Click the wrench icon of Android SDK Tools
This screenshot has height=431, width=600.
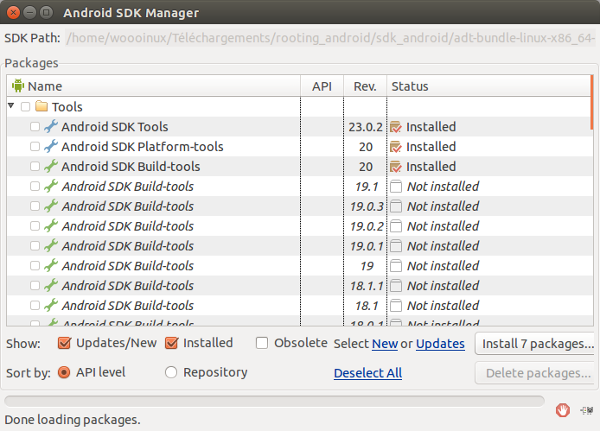tap(51, 126)
